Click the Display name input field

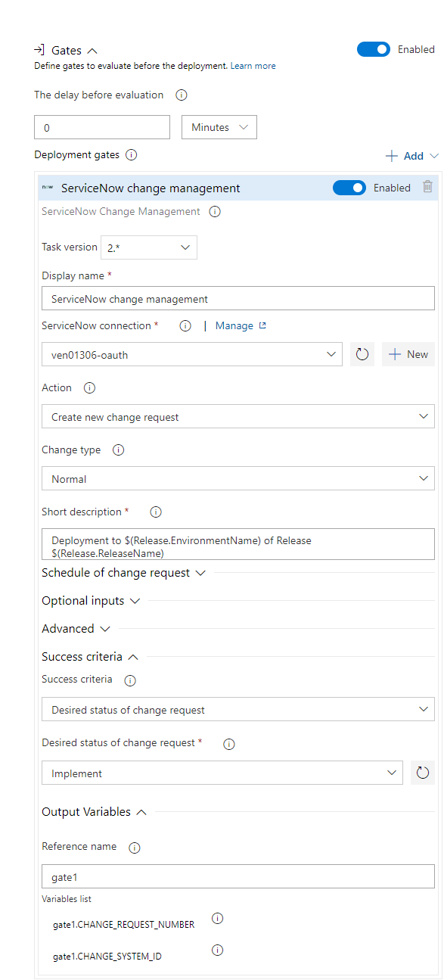click(238, 298)
